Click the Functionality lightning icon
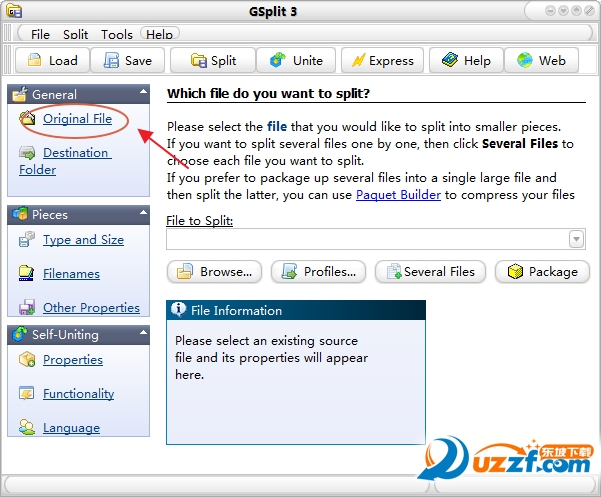This screenshot has height=497, width=601. pos(26,393)
